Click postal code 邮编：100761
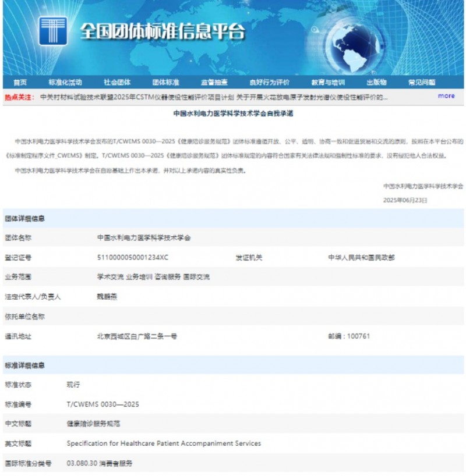Screen dimensions: 466x476 click(349, 336)
